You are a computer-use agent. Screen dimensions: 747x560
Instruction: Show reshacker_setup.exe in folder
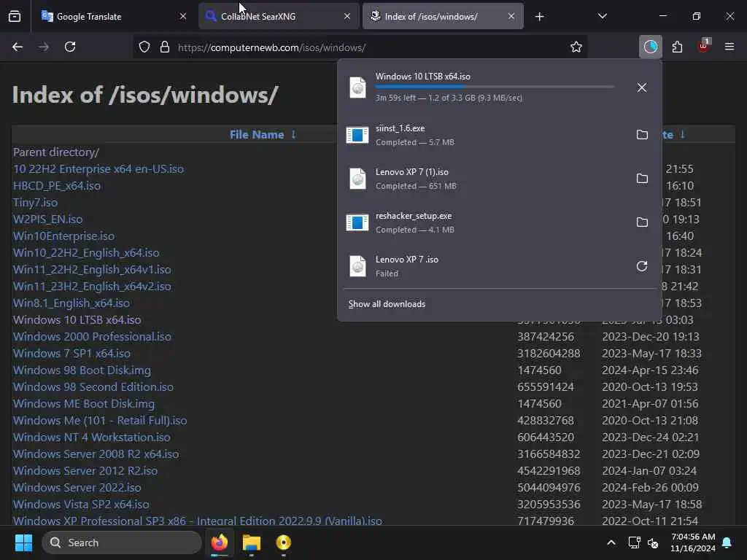642,222
